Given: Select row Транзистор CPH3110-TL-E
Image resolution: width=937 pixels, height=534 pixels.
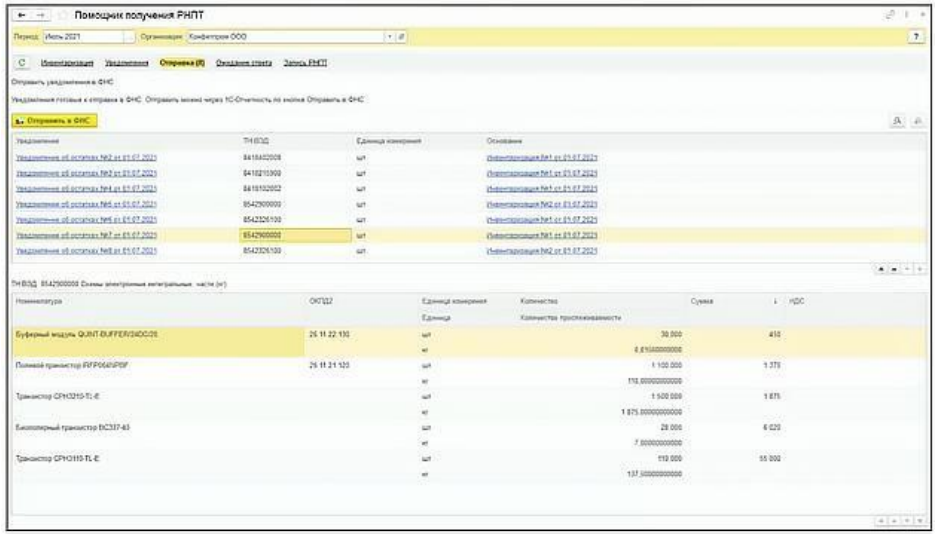Looking at the screenshot, I should point(469,467).
